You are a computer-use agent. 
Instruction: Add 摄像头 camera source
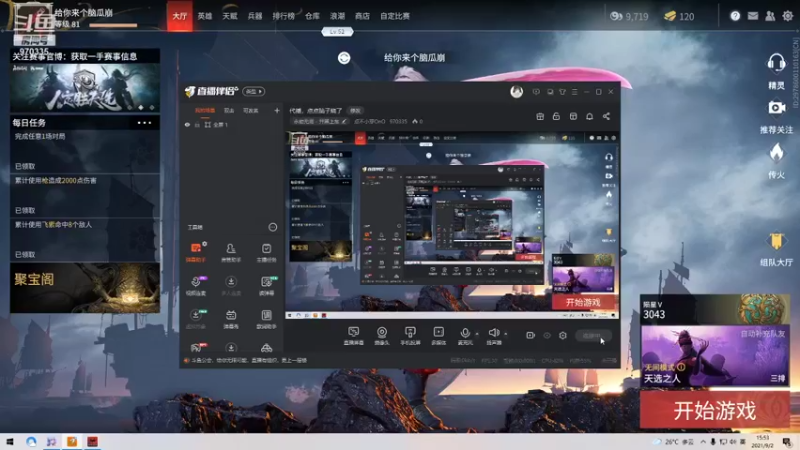[382, 336]
